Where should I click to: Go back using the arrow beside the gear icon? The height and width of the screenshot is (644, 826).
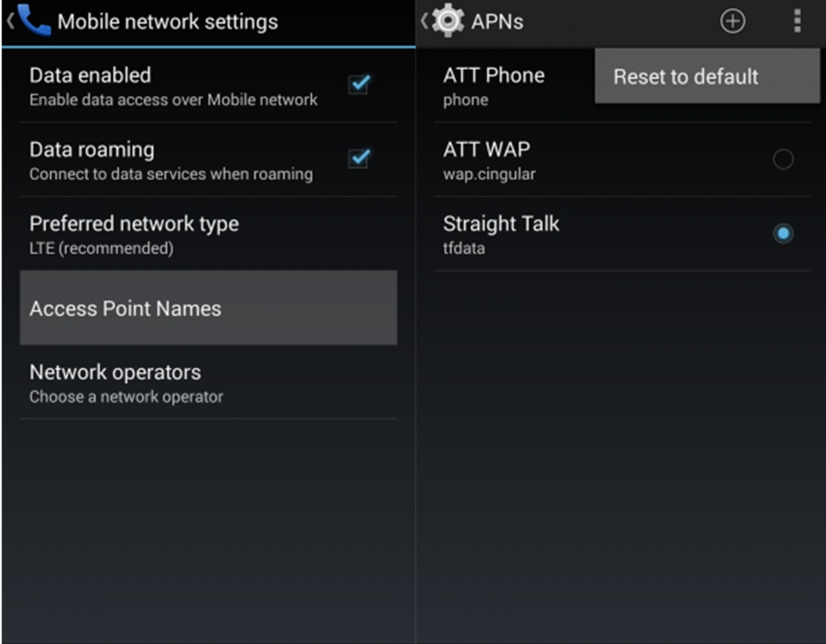423,21
